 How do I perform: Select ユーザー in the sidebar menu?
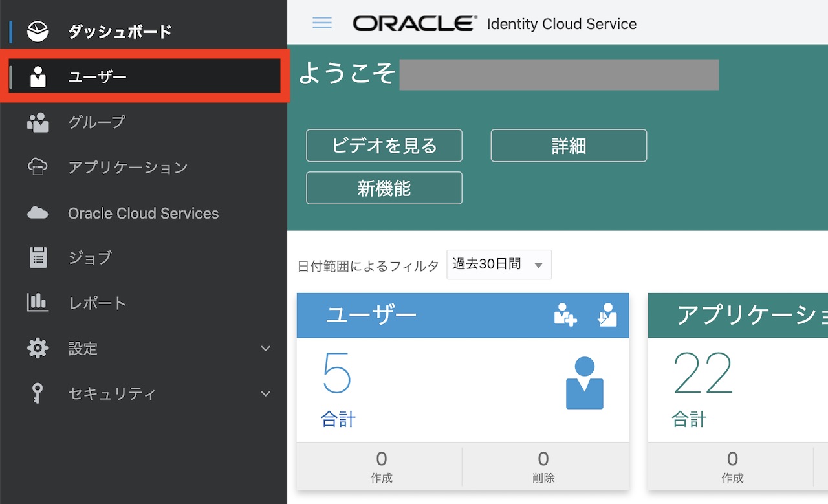point(97,77)
